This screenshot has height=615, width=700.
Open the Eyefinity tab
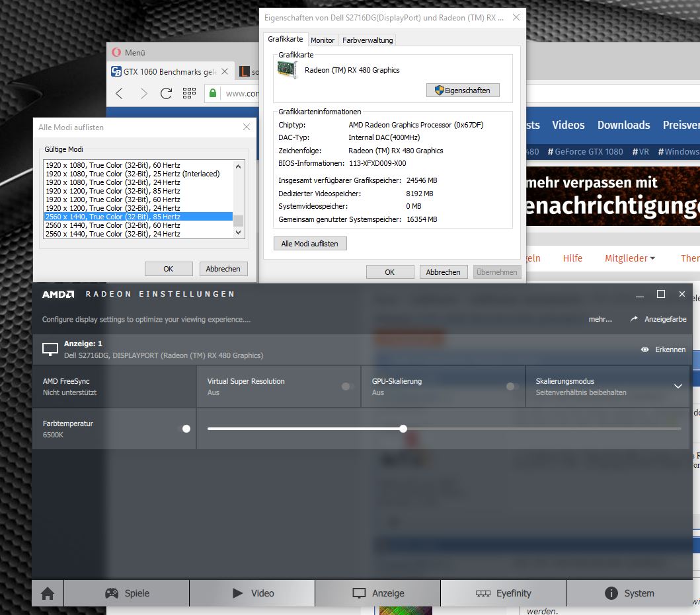click(503, 593)
